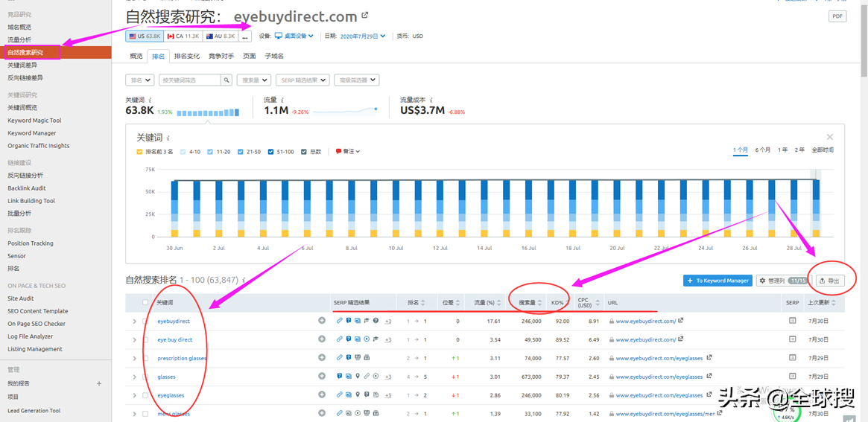Screen dimensions: 868x422
Task: Click the 导出 export button
Action: (x=830, y=281)
